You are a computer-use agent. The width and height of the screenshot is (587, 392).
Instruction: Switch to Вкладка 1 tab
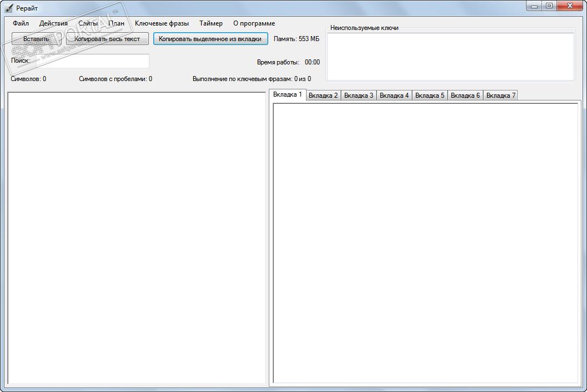point(288,94)
